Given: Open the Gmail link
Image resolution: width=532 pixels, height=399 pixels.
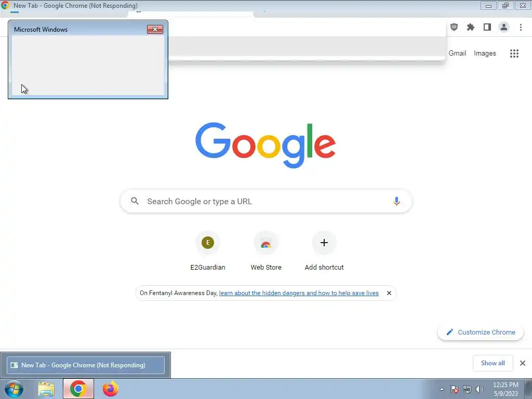Looking at the screenshot, I should pos(457,54).
